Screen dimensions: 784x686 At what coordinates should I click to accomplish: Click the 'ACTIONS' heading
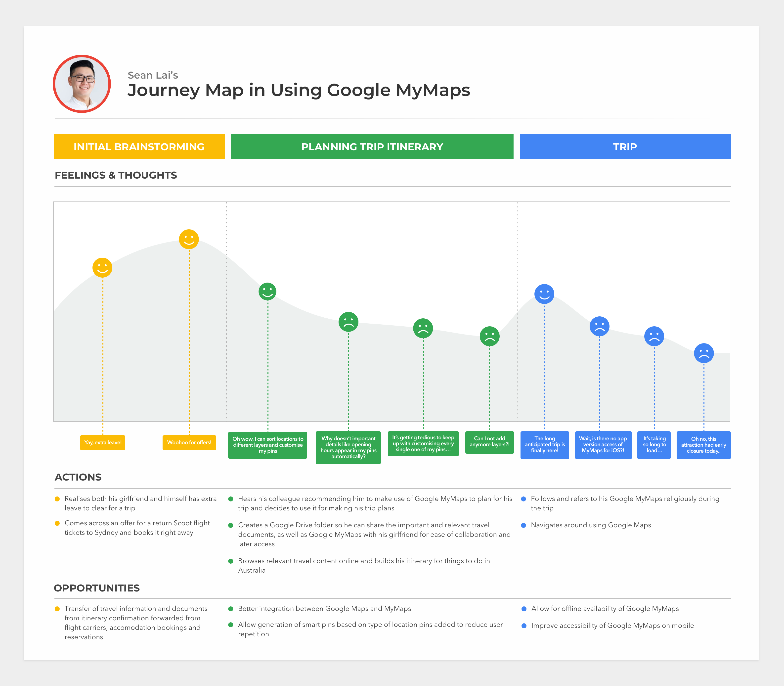point(78,477)
